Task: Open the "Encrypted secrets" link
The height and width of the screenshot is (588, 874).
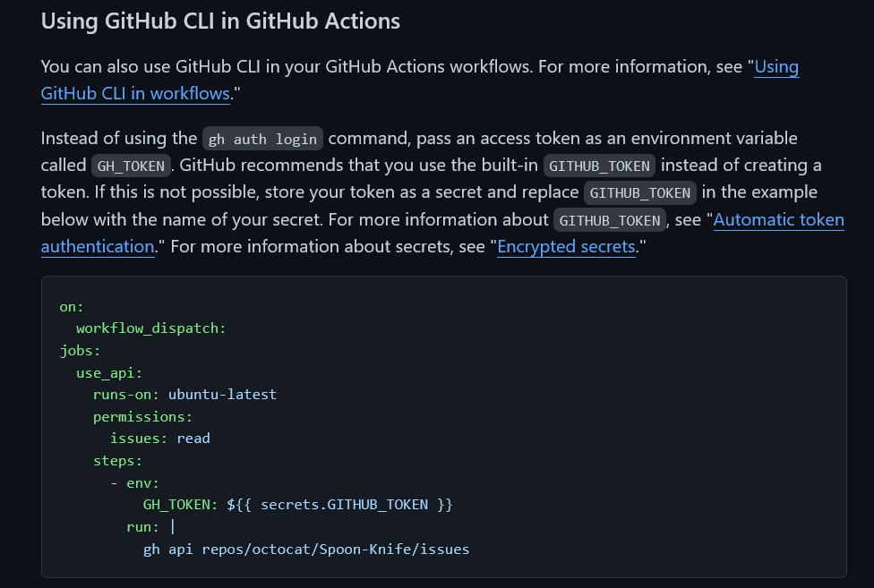Action: [x=566, y=246]
